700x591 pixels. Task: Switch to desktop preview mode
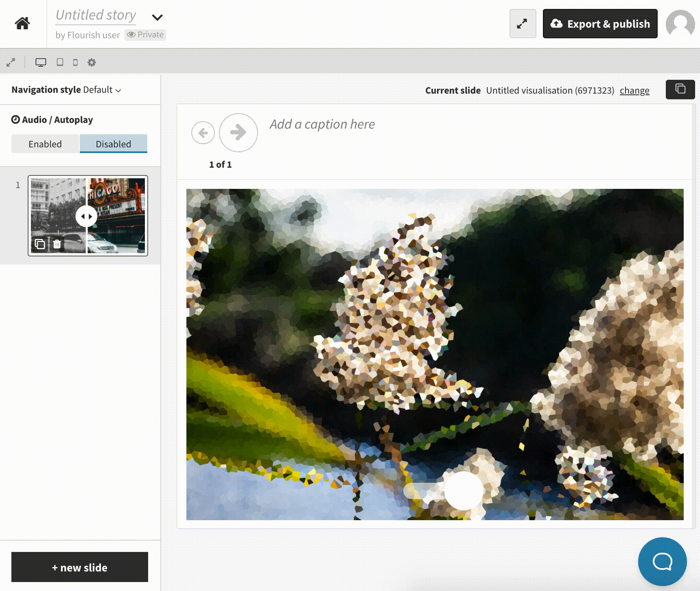coord(41,62)
